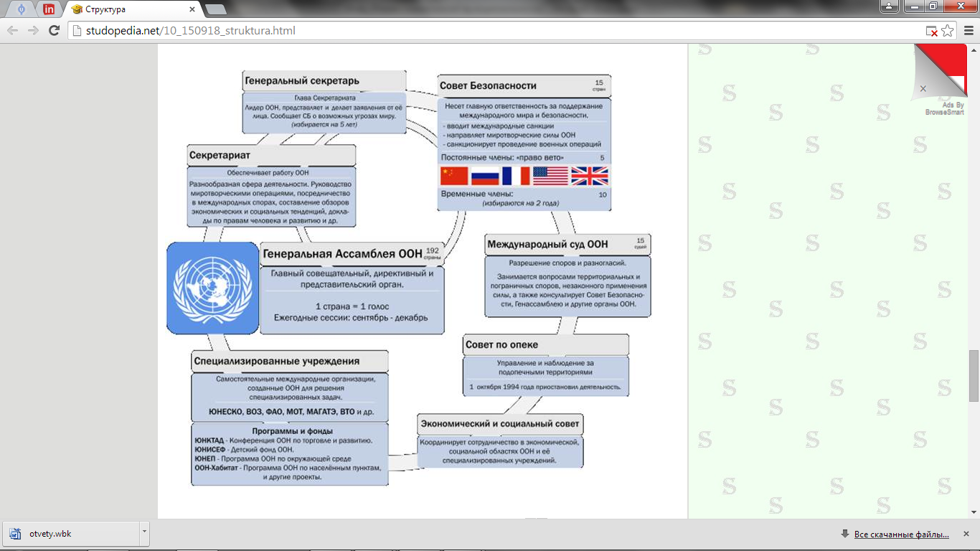Bookmark this page with the star icon
The height and width of the screenshot is (551, 980).
948,31
